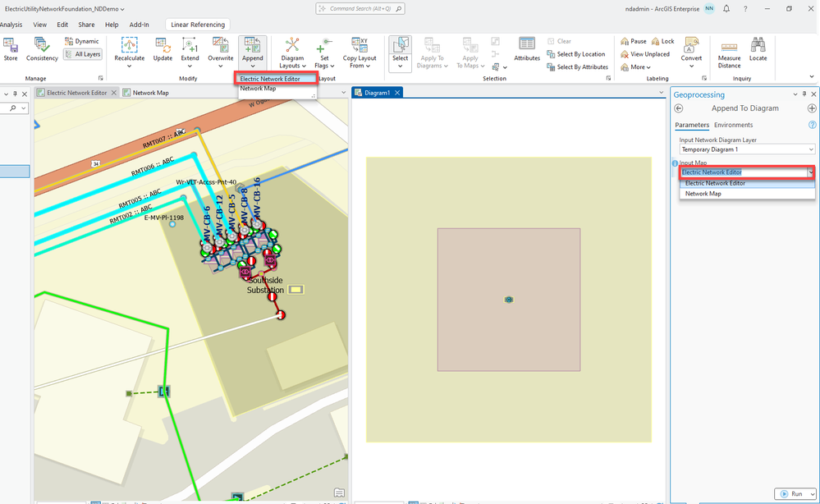Viewport: 820px width, 504px height.
Task: Click the RMT007 :: ABC feeder label
Action: pos(164,138)
